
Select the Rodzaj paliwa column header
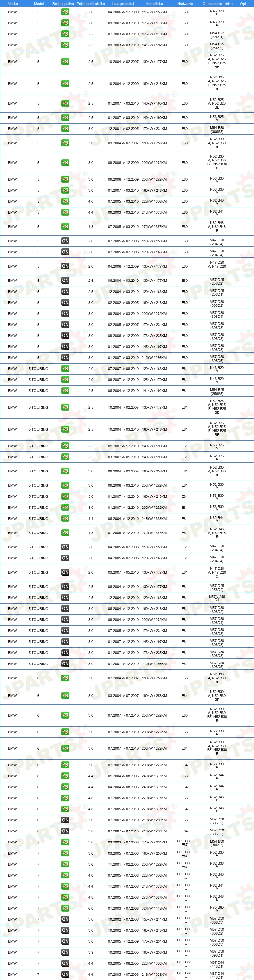click(63, 4)
